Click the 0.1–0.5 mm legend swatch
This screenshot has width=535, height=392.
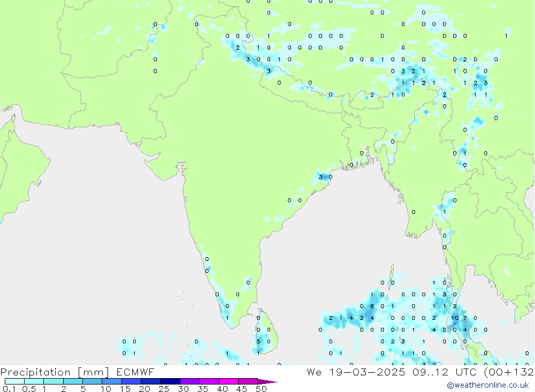coord(14,381)
